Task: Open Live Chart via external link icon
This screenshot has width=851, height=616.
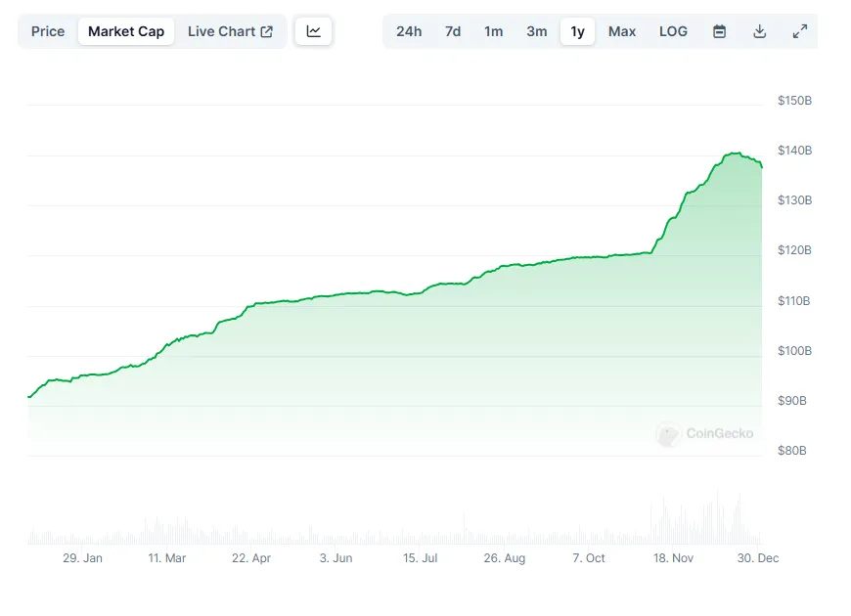Action: 263,30
